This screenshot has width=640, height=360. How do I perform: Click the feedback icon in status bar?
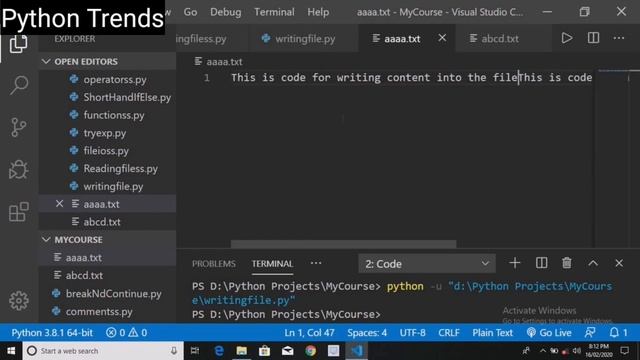point(590,333)
